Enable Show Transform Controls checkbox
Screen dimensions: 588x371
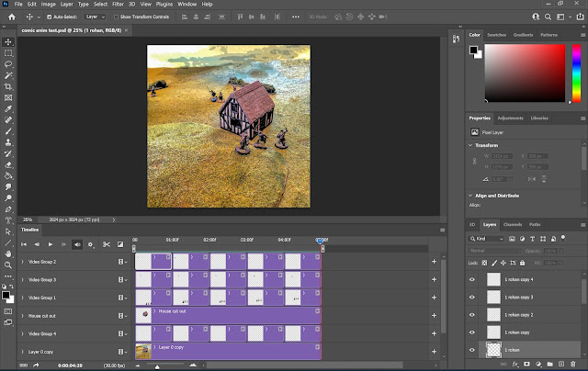pos(115,17)
